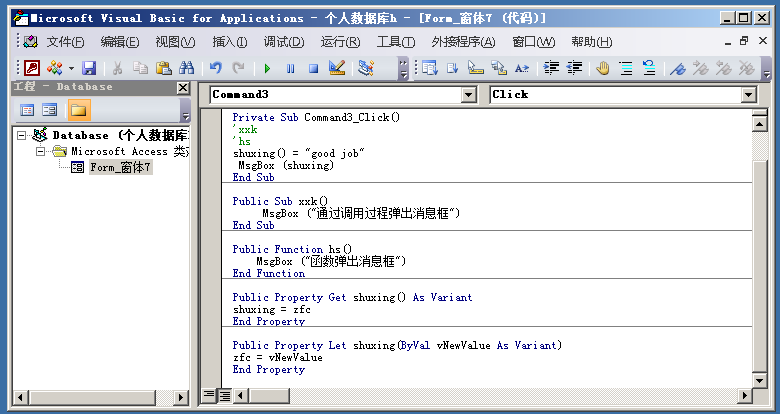Switch to Procedure View button
780x414 pixels.
point(209,396)
